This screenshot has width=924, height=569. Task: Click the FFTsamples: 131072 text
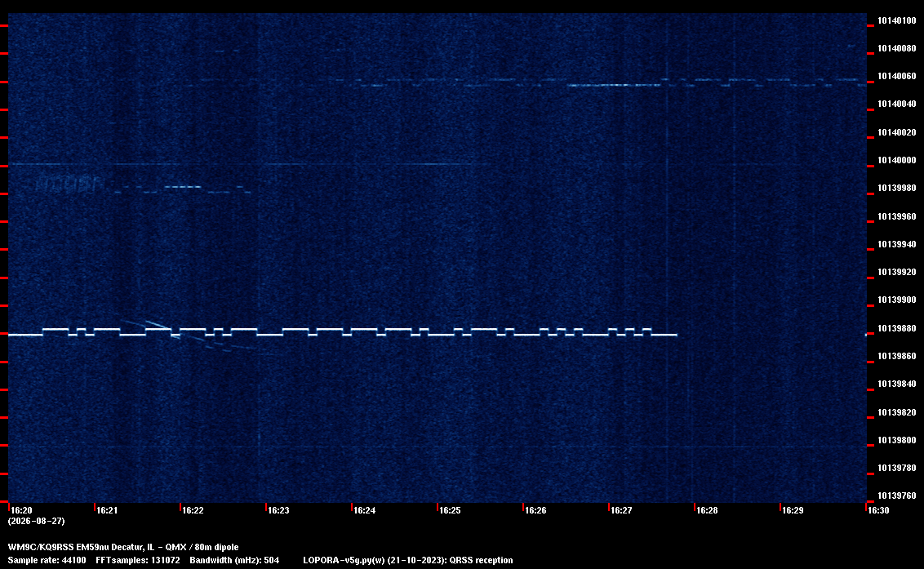click(138, 560)
